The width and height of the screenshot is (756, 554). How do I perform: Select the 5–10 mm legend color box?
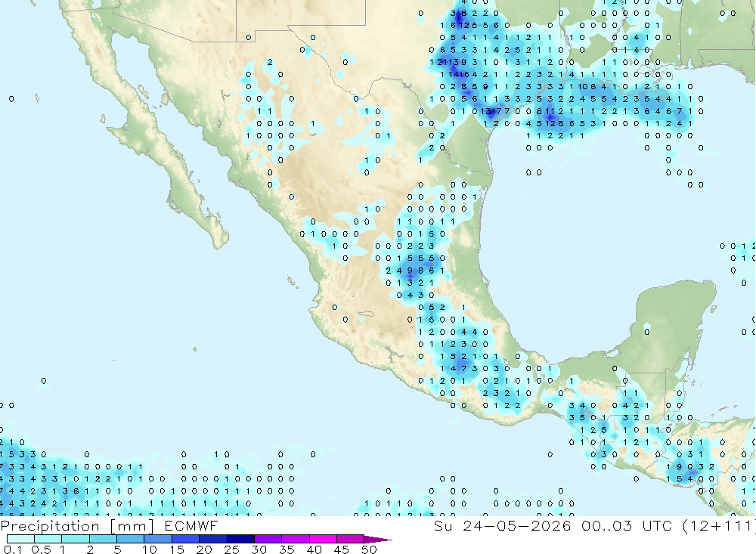(131, 539)
